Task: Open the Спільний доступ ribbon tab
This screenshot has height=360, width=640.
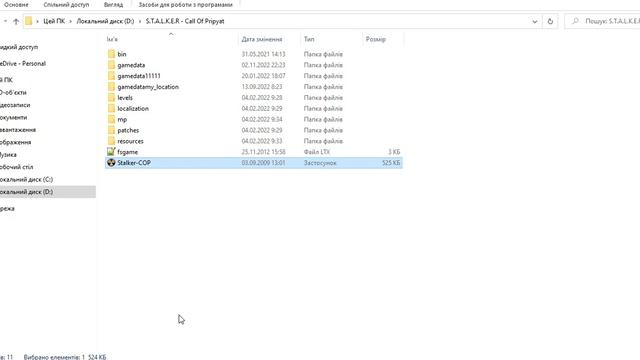Action: [66, 5]
